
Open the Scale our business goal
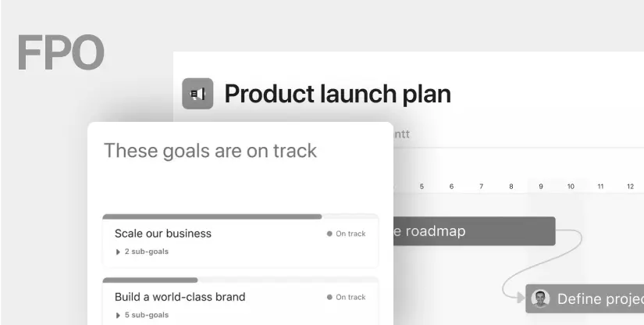[x=163, y=234]
